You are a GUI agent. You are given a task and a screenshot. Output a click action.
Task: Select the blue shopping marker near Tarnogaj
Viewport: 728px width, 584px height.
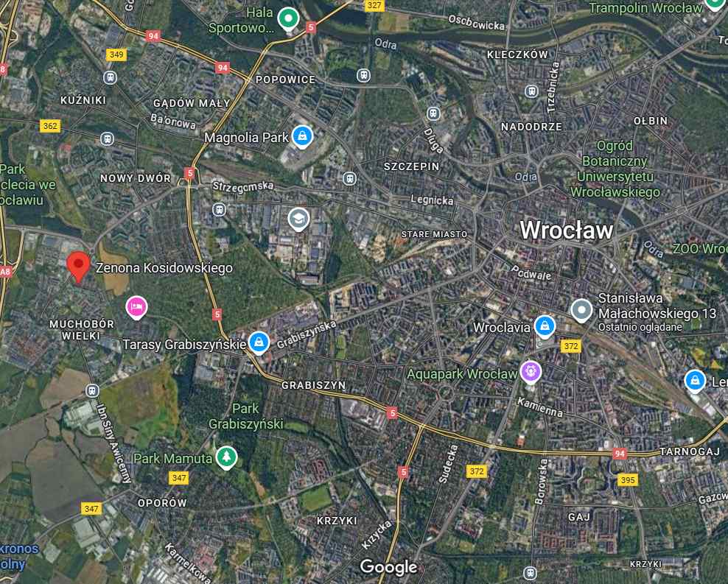(695, 381)
